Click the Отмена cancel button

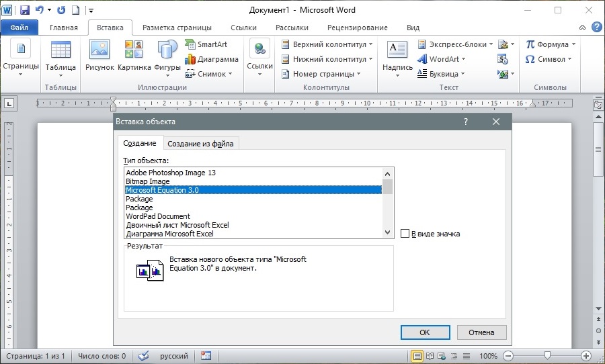click(481, 332)
